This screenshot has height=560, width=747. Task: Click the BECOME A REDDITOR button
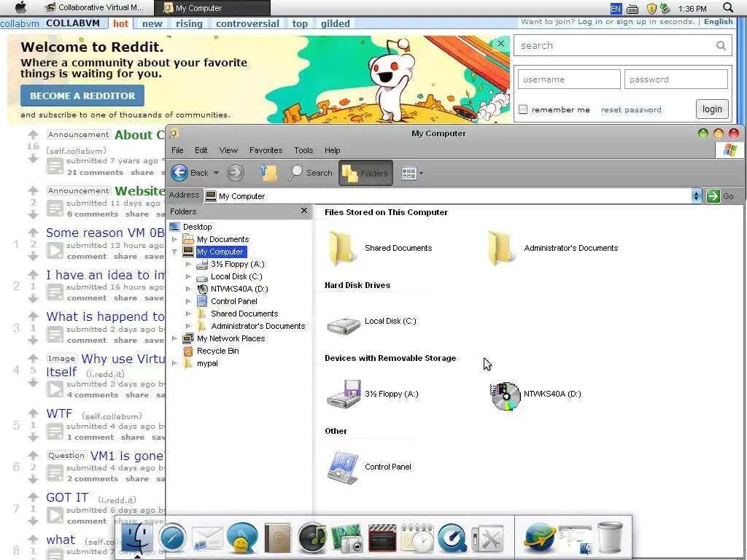point(82,96)
